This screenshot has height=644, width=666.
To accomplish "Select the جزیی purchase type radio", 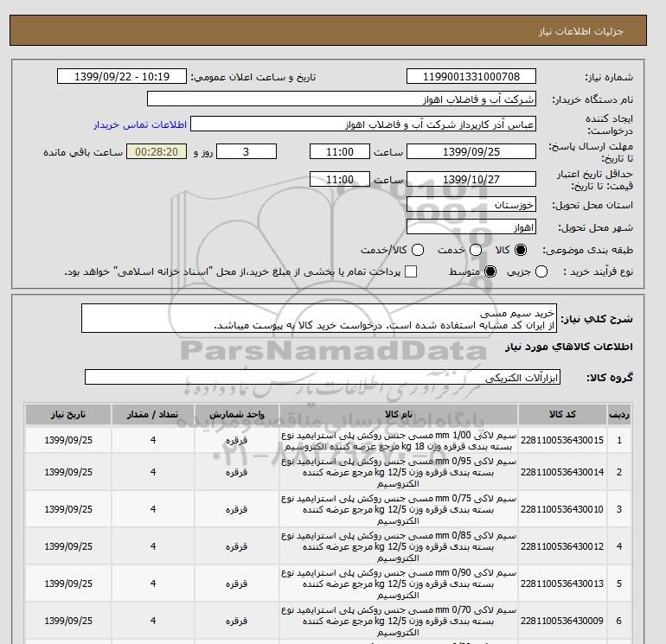I will click(x=541, y=271).
